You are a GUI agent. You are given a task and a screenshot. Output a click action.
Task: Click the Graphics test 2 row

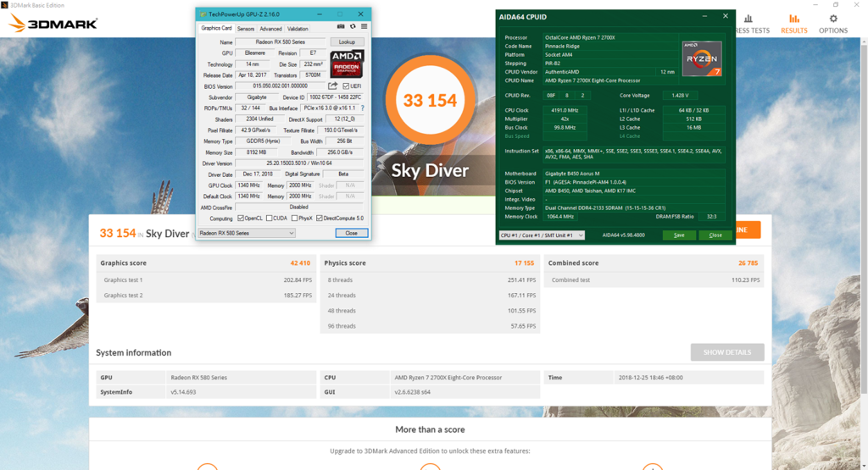coord(206,296)
